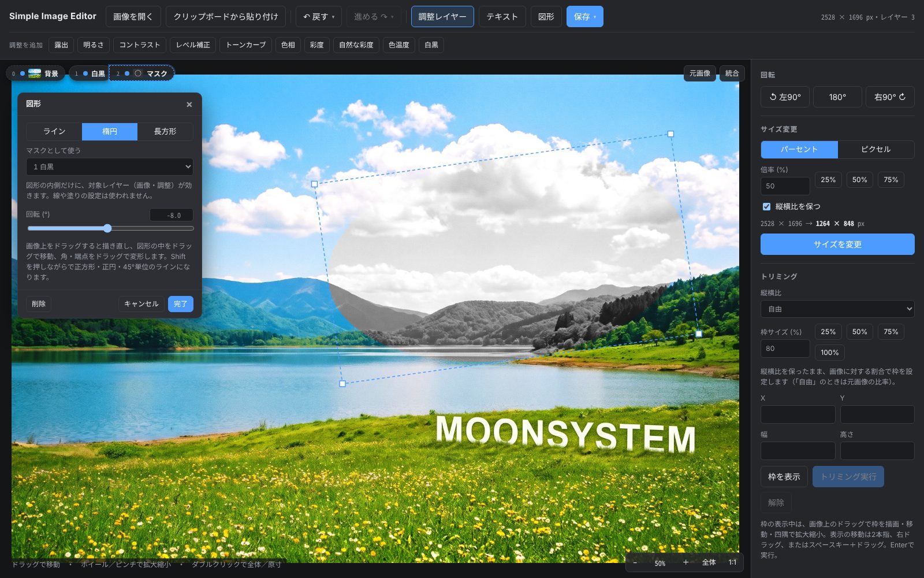Show the 元画像 original view
924x578 pixels.
pyautogui.click(x=700, y=73)
